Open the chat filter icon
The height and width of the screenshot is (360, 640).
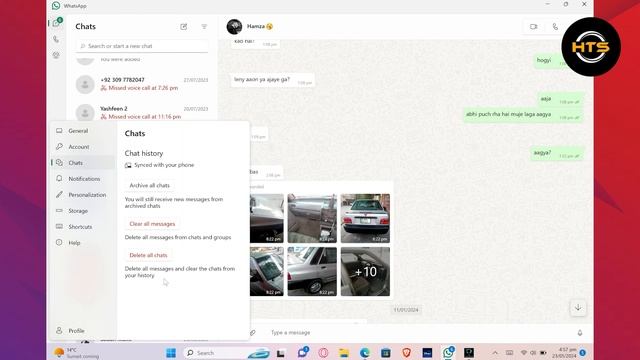click(204, 27)
